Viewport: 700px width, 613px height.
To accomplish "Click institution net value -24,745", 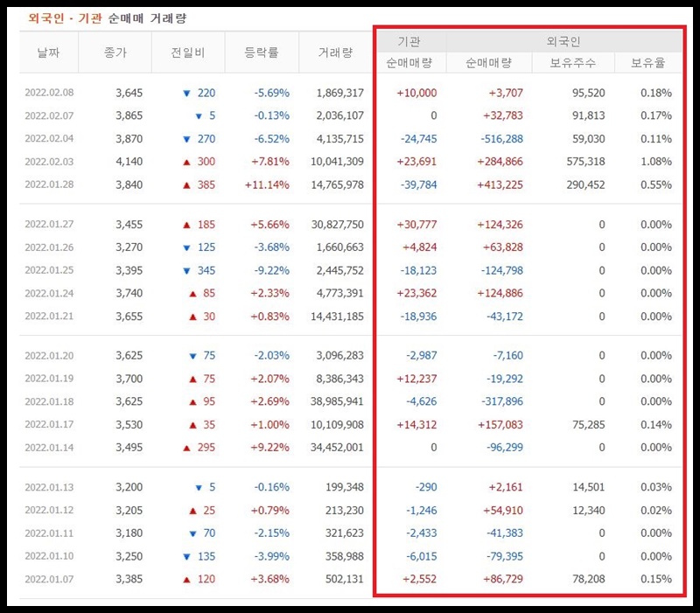I will click(419, 139).
